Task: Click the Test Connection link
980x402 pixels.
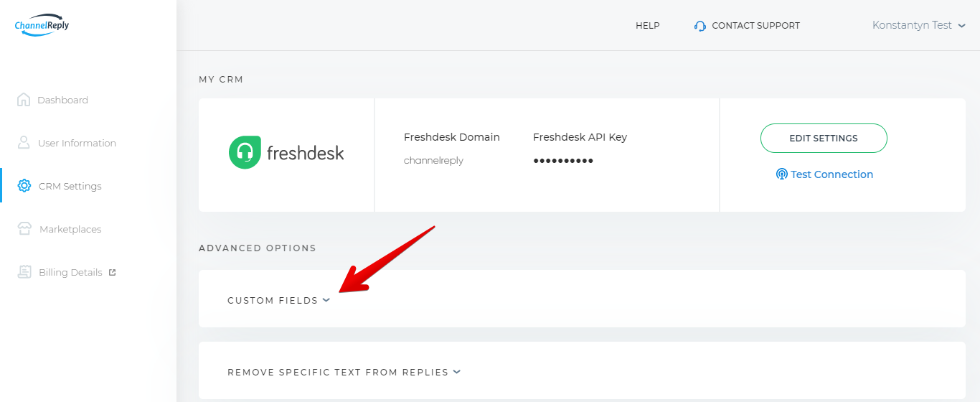Action: coord(831,174)
